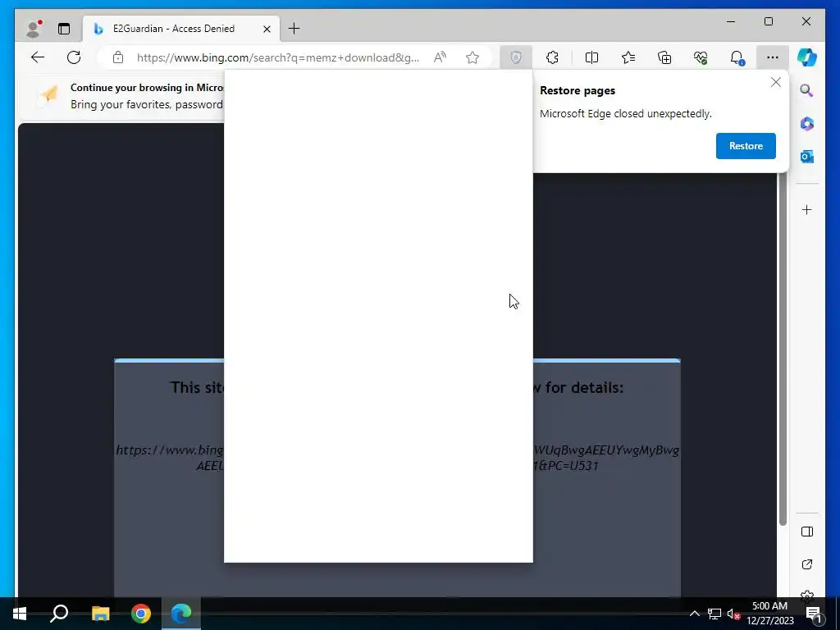
Task: Refresh the current page
Action: (74, 57)
